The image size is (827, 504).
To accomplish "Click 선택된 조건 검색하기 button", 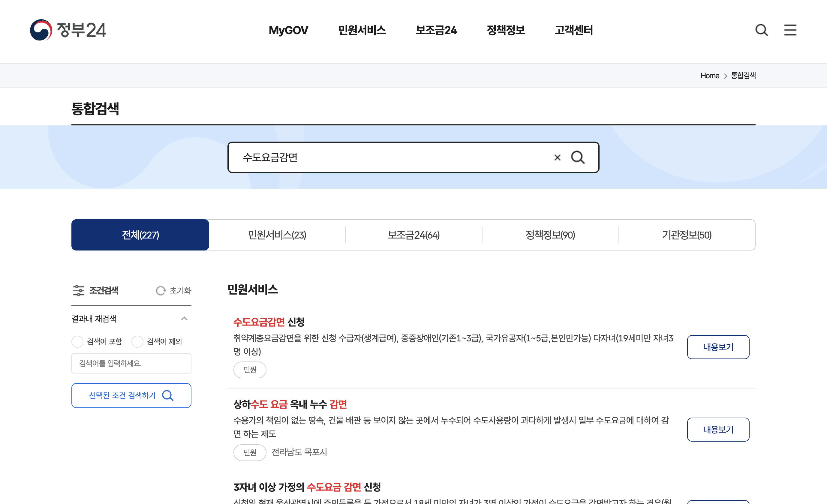I will pyautogui.click(x=131, y=396).
